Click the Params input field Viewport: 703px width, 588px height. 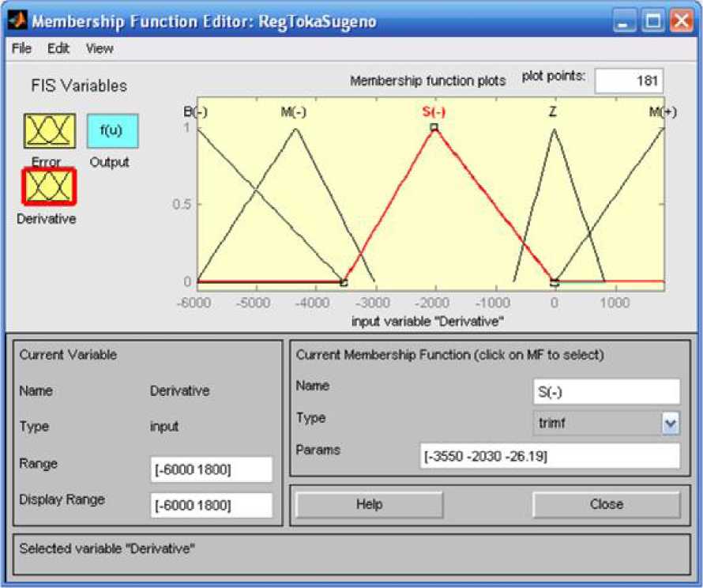pos(550,456)
